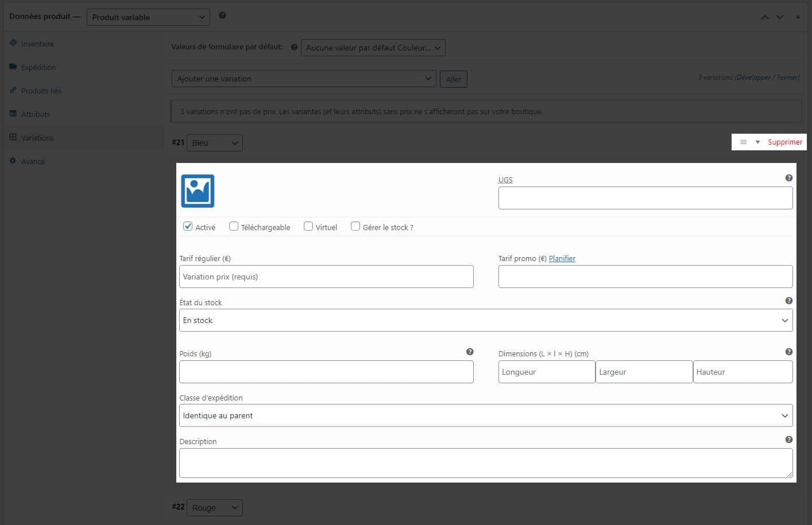Click the help icon next to UGS
The image size is (812, 525).
point(788,178)
